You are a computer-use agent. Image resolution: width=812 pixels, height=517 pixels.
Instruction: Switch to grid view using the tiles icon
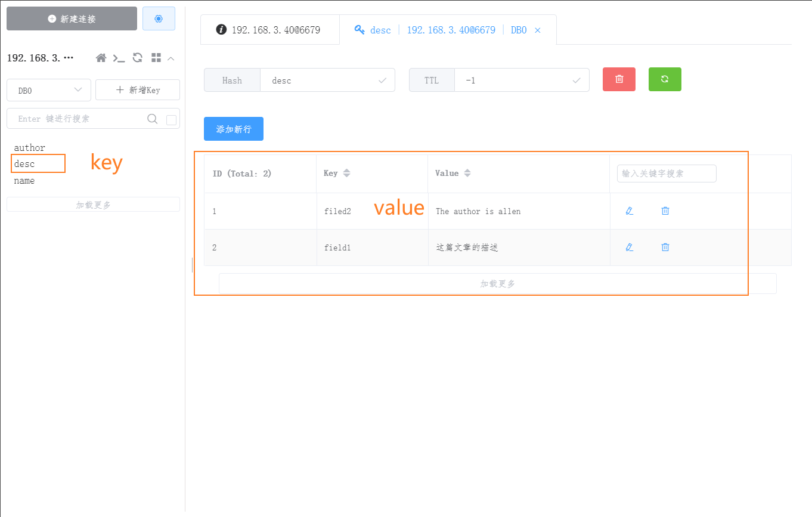(156, 58)
